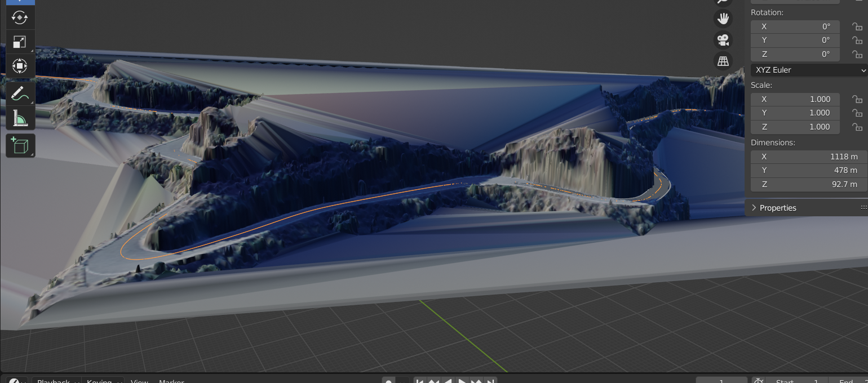Click the Dimensions Y field showing 478 m
Viewport: 868px width, 383px height.
809,170
